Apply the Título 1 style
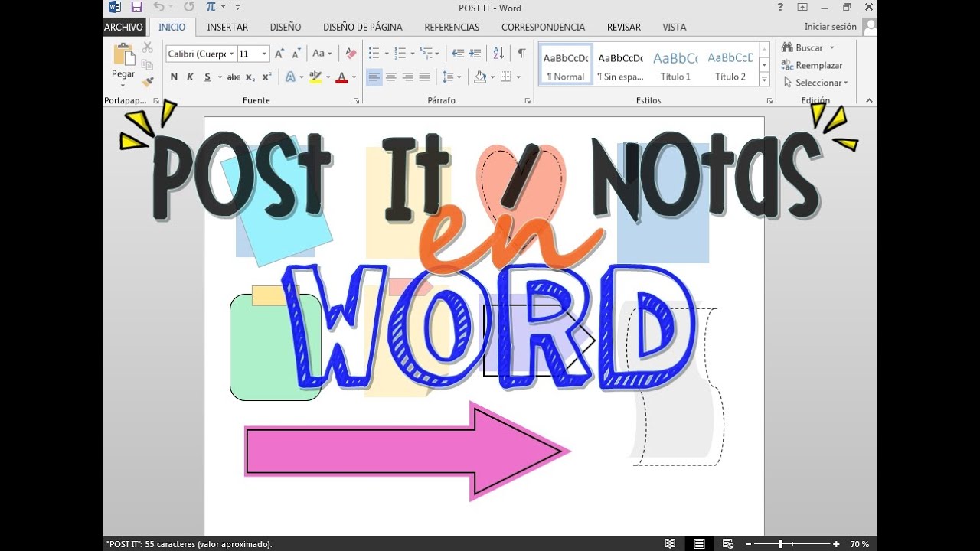 pyautogui.click(x=675, y=64)
